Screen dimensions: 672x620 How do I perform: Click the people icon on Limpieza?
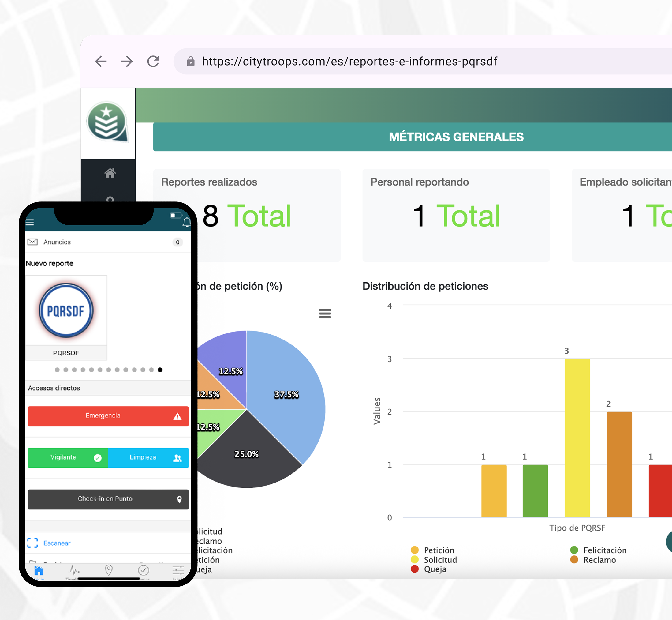coord(177,458)
